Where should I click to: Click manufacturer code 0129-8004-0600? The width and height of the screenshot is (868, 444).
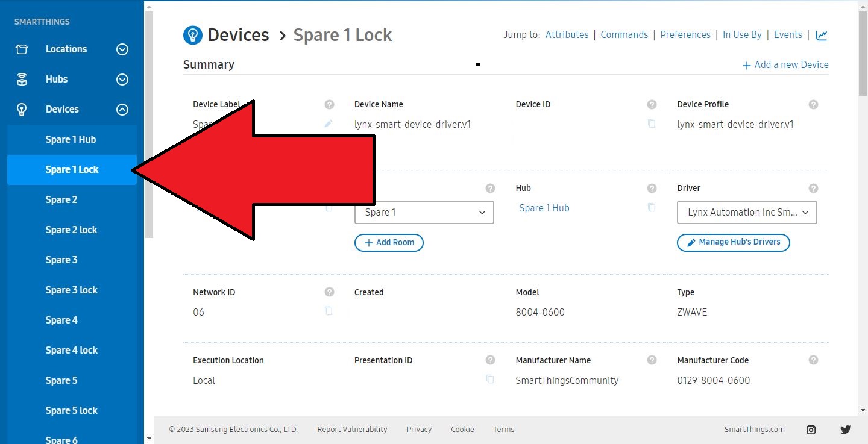coord(714,381)
